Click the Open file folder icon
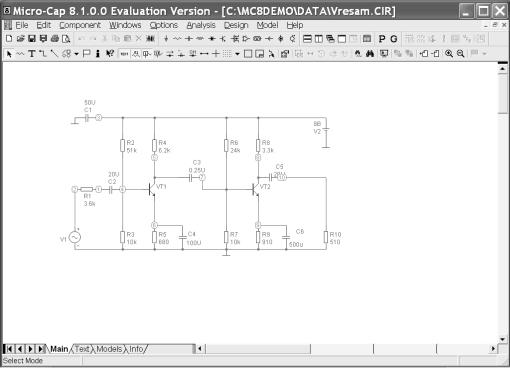Viewport: 510px width, 368px height. tap(20, 39)
